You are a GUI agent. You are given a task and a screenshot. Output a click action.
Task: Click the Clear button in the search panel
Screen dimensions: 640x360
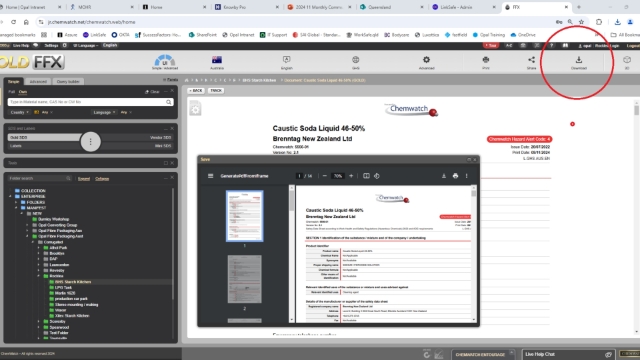tap(152, 92)
